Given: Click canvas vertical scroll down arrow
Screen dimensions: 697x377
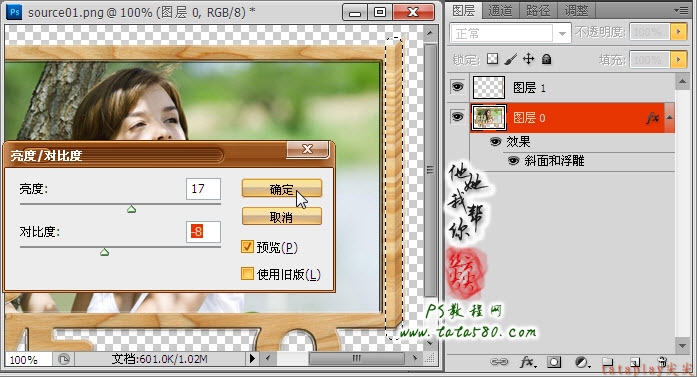Looking at the screenshot, I should (429, 343).
